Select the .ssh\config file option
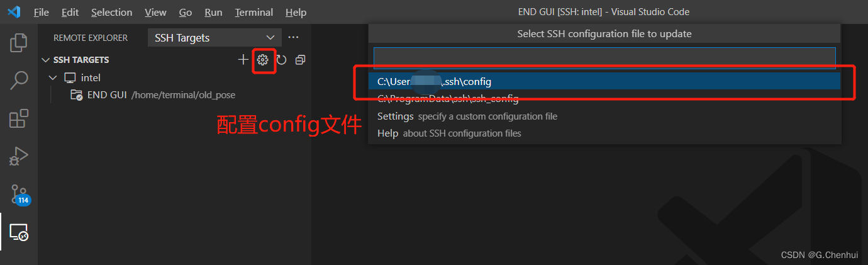The image size is (868, 265). pyautogui.click(x=604, y=81)
